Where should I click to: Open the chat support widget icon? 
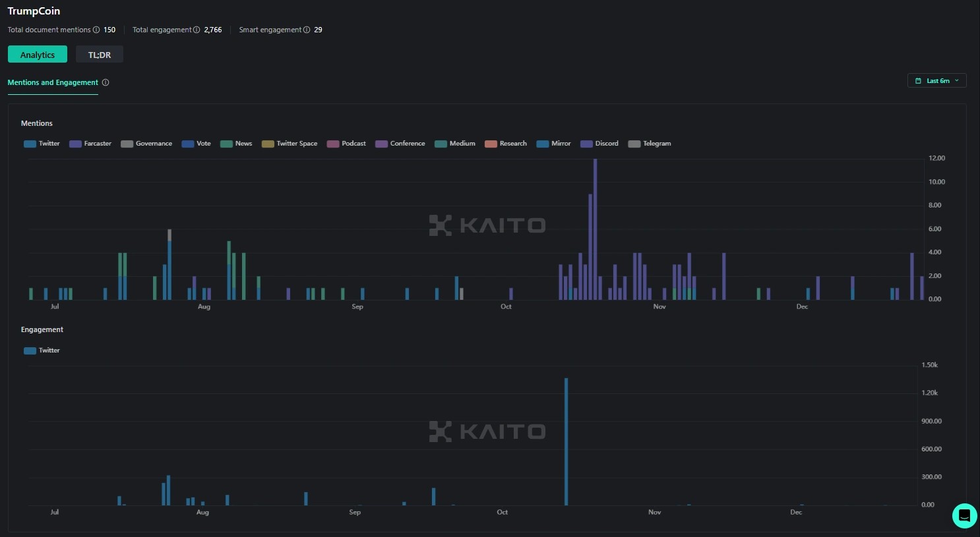coord(964,515)
